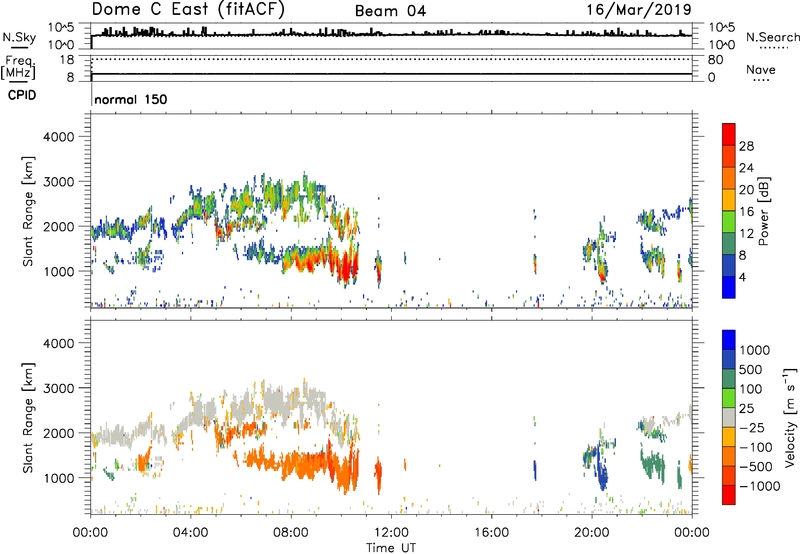The height and width of the screenshot is (554, 800).
Task: Click the '08:00' time axis label
Action: coord(290,533)
